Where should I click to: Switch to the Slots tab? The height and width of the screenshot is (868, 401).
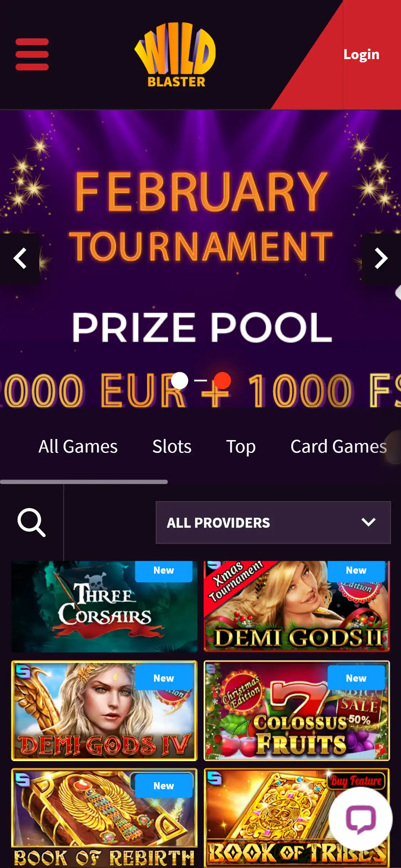coord(172,446)
